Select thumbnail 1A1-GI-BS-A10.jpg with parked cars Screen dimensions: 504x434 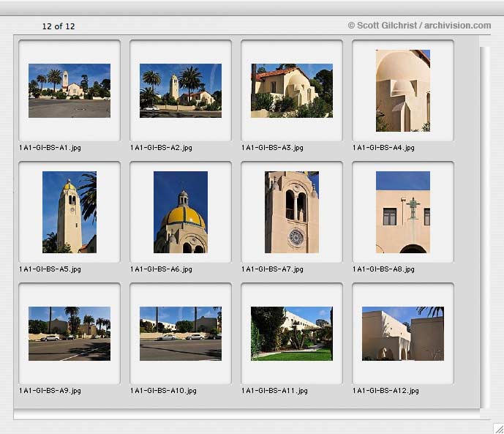click(181, 334)
